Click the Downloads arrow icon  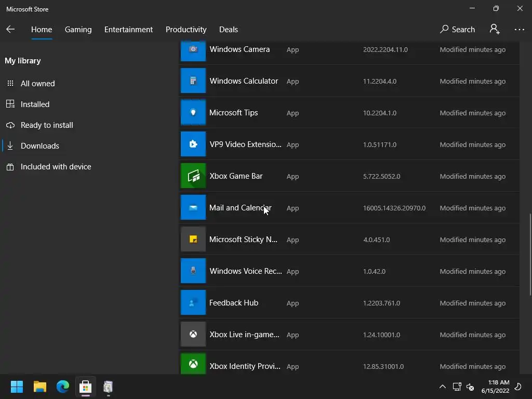click(10, 146)
